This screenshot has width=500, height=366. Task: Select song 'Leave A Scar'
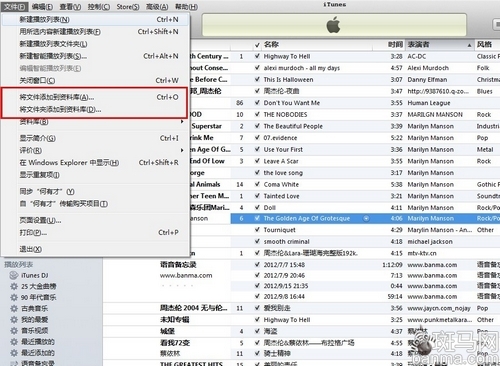coord(281,161)
